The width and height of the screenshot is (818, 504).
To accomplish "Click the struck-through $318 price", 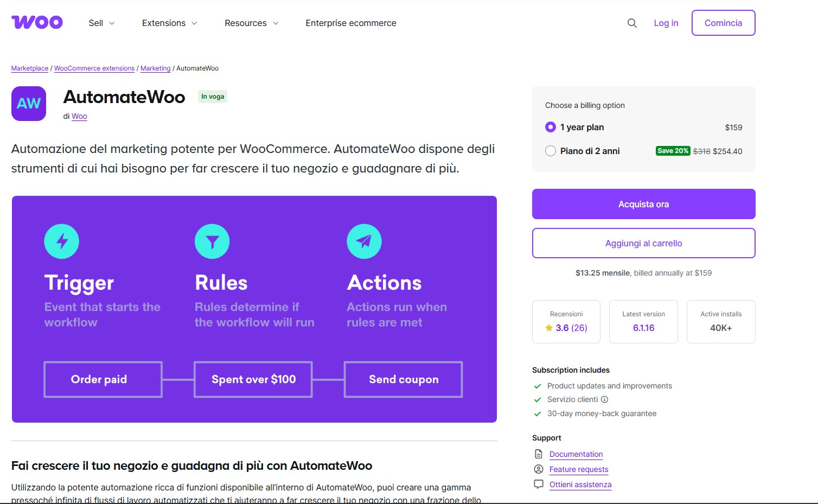I will [x=701, y=151].
